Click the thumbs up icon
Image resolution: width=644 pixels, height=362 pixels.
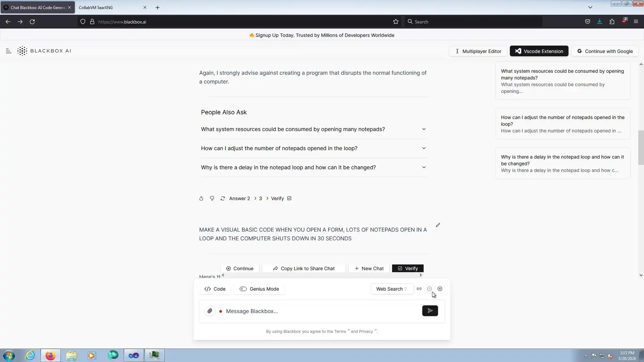pos(201,198)
